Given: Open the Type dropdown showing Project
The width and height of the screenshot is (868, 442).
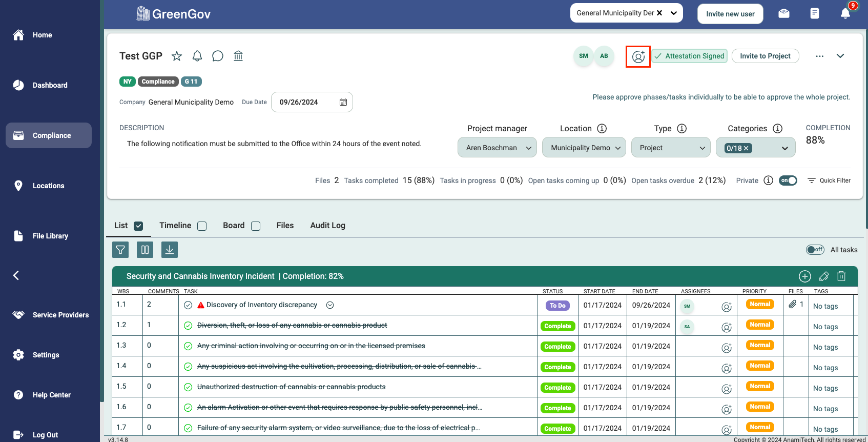Looking at the screenshot, I should (x=671, y=148).
